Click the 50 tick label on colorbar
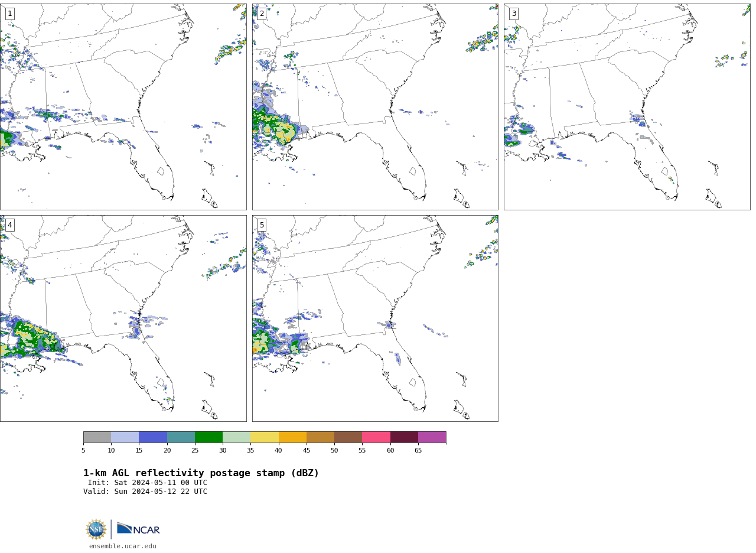756x553 pixels. coord(334,451)
